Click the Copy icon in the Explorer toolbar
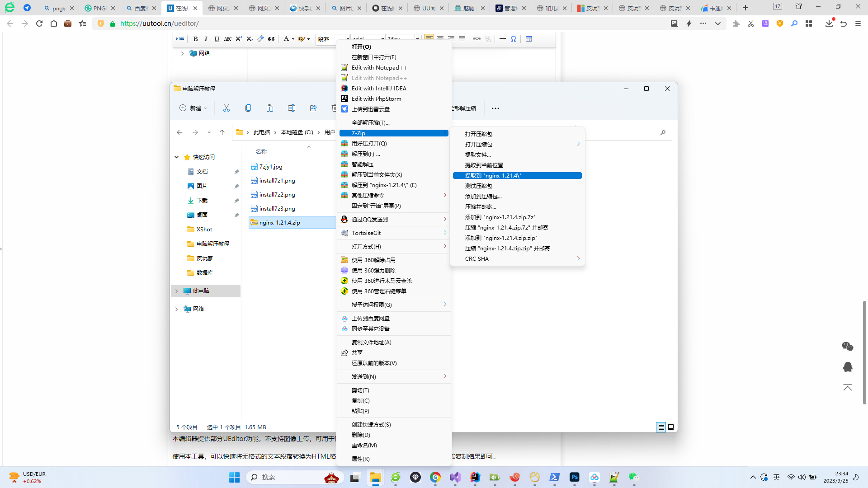This screenshot has width=868, height=488. click(248, 108)
